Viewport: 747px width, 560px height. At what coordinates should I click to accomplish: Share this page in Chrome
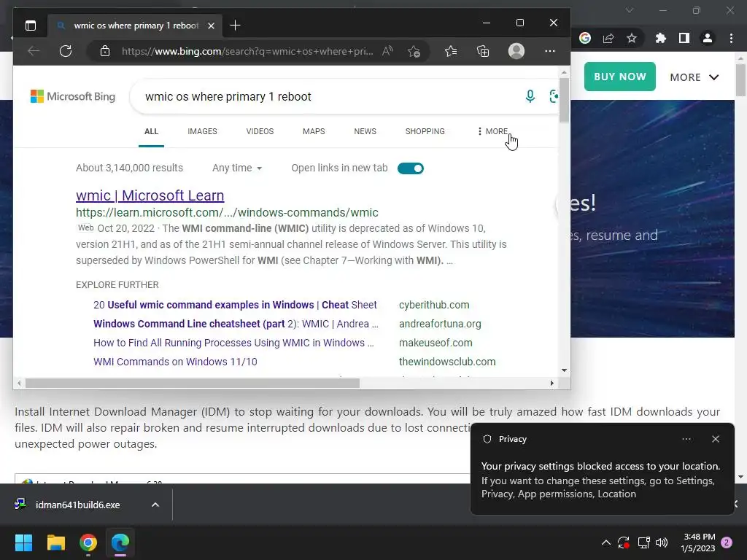tap(608, 38)
